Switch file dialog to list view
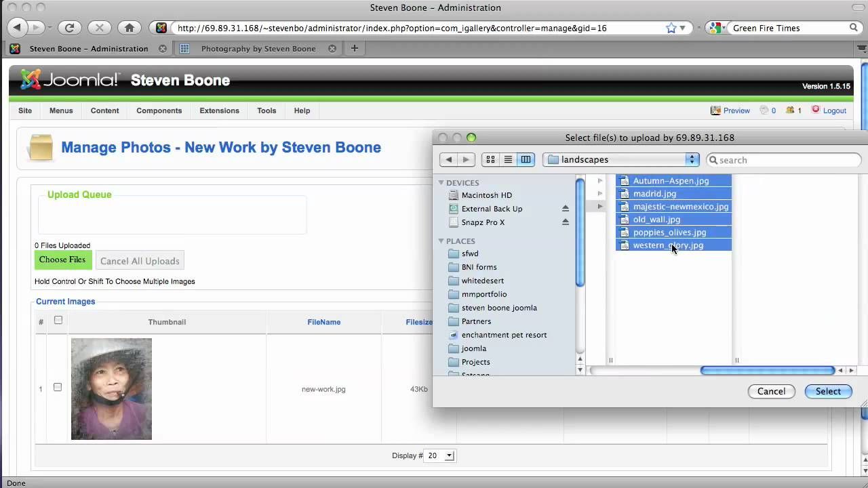 tap(508, 159)
